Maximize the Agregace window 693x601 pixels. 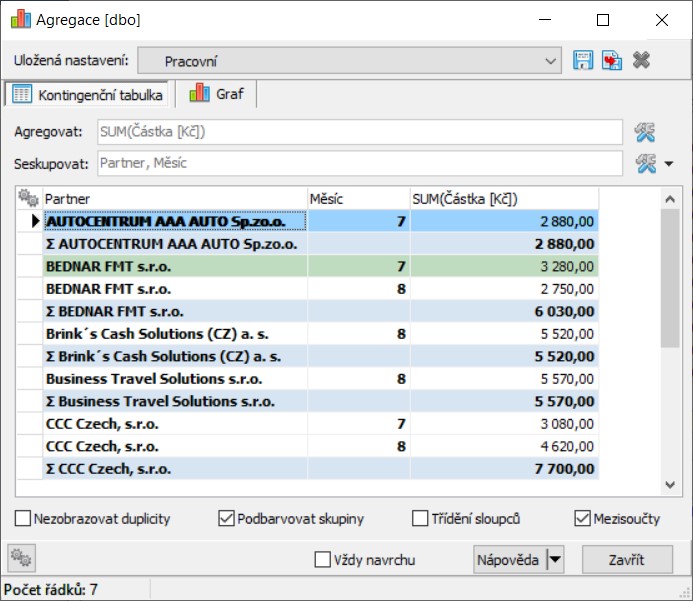pos(603,20)
